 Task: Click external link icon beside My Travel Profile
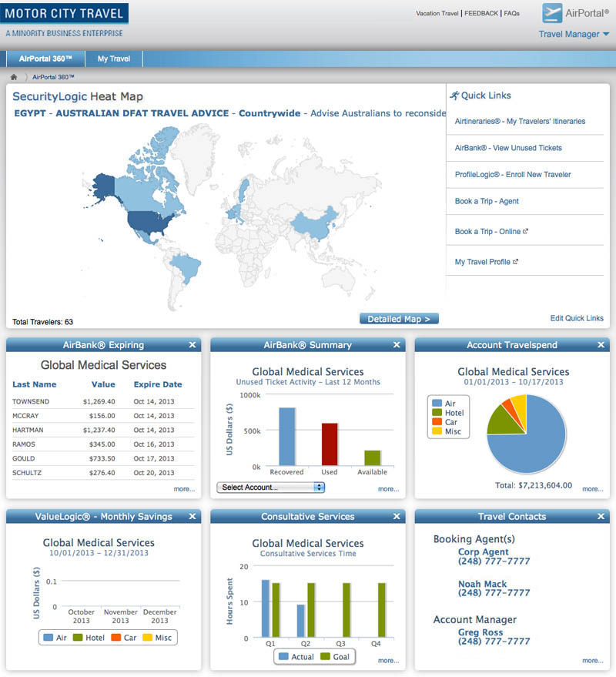pos(515,262)
